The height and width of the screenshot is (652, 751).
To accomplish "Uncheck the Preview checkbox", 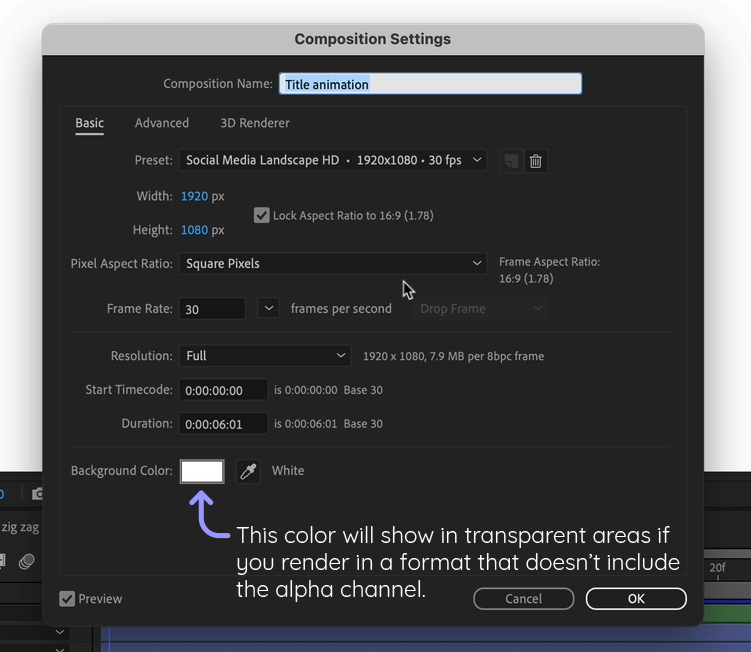I will (67, 599).
